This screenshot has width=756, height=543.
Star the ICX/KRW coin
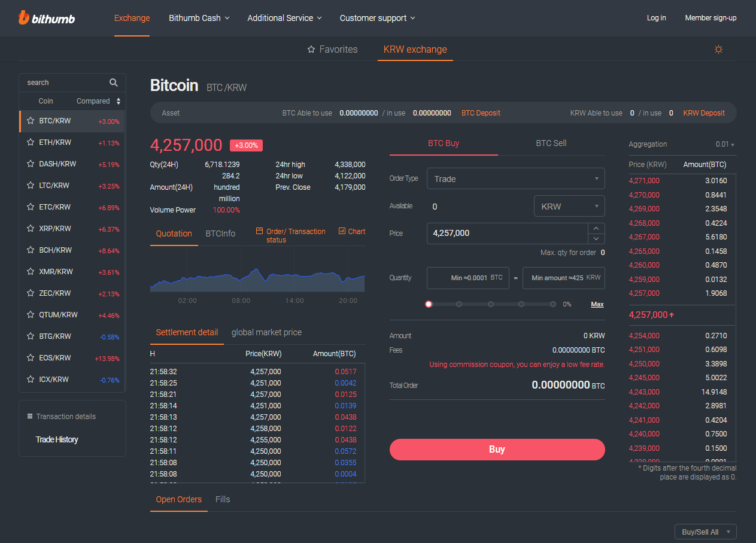click(31, 380)
